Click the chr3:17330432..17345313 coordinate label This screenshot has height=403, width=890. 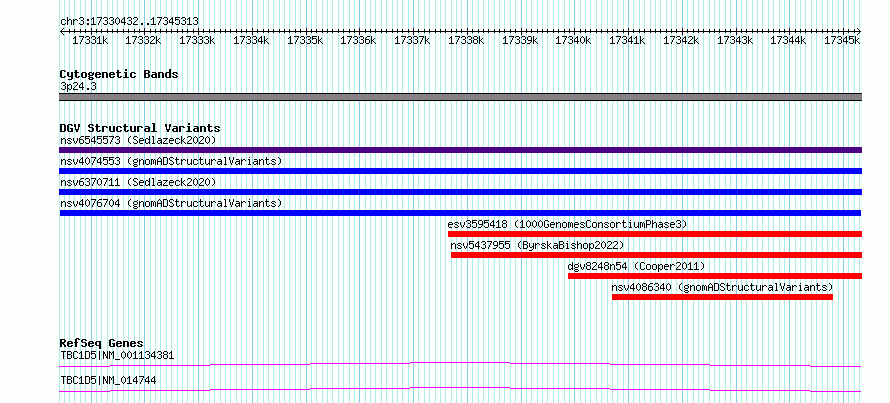pos(129,22)
